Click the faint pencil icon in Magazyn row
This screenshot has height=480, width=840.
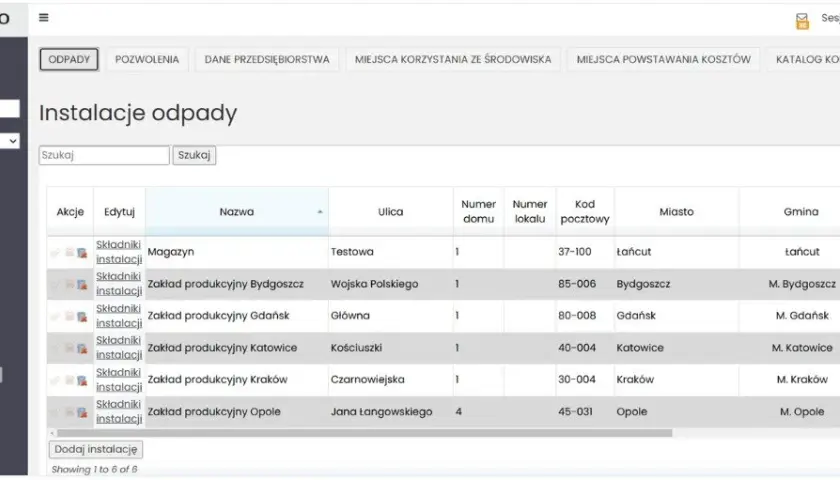point(55,253)
